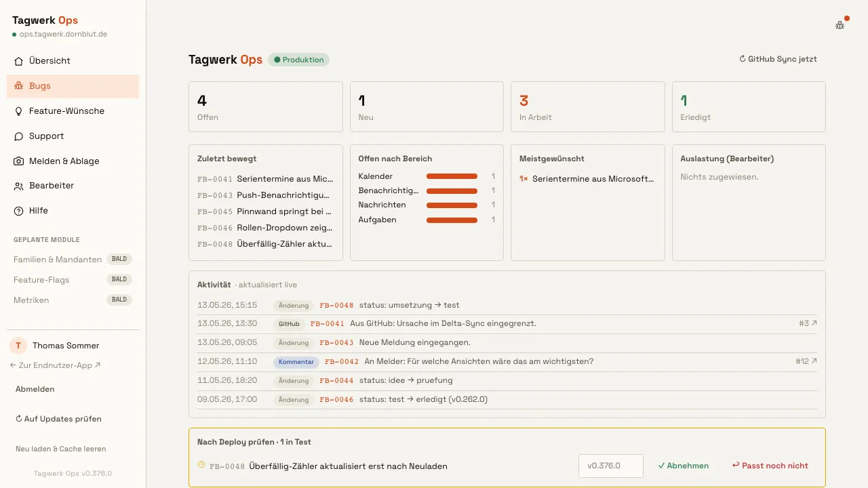
Task: Open the Offen stat card showing 4
Action: pos(266,107)
